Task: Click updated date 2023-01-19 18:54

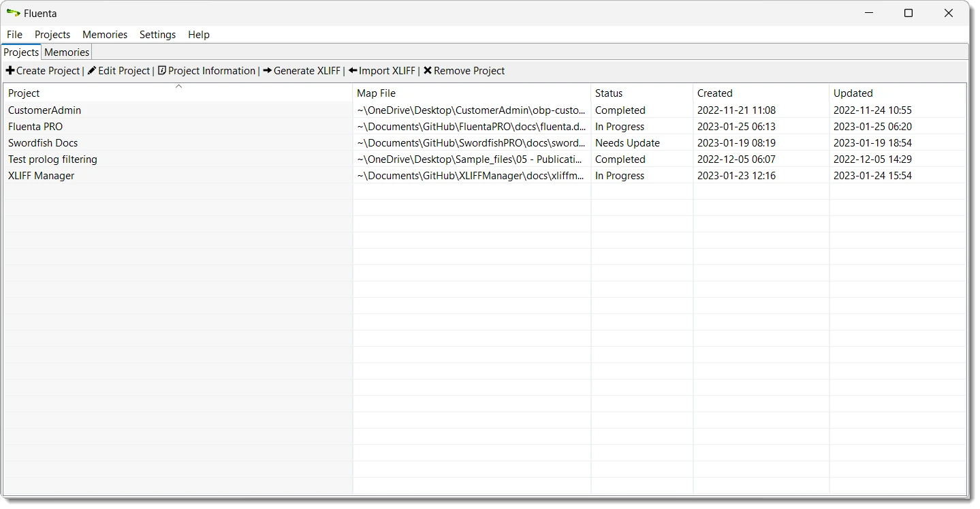Action: 872,143
